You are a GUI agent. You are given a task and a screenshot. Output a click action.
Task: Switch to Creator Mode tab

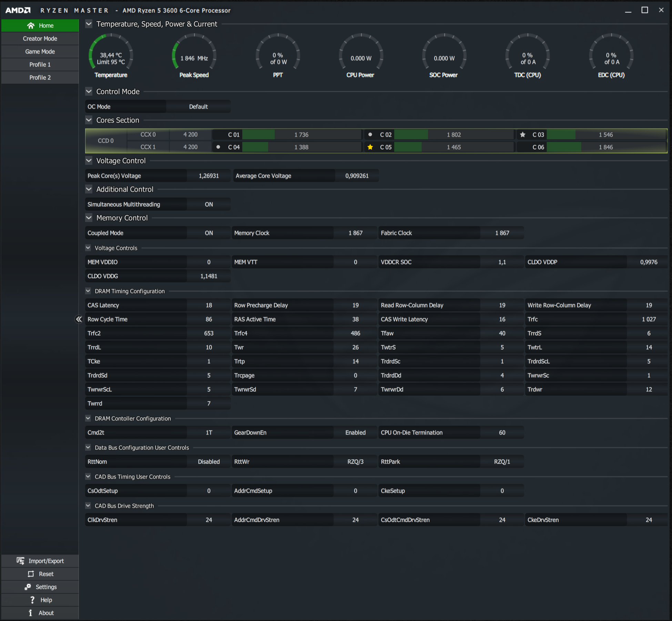40,39
